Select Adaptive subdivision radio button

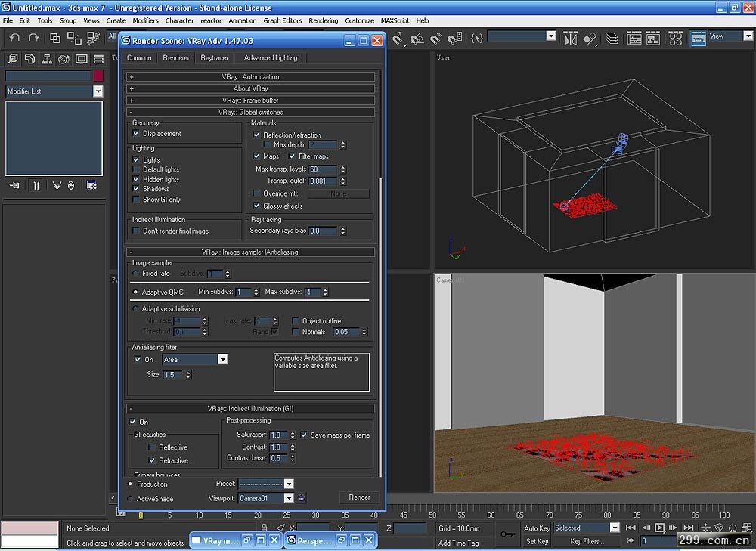coord(135,308)
